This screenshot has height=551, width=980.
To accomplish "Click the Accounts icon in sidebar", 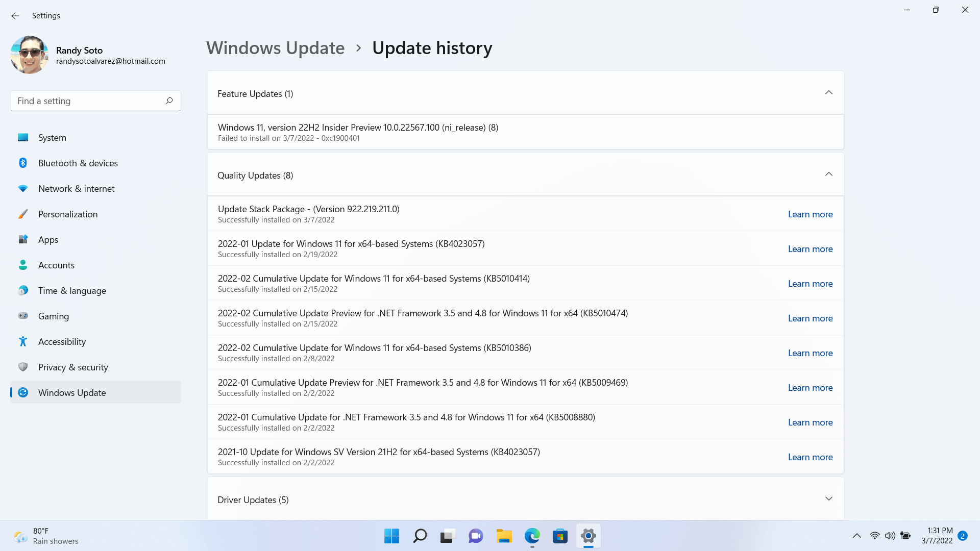I will [23, 264].
